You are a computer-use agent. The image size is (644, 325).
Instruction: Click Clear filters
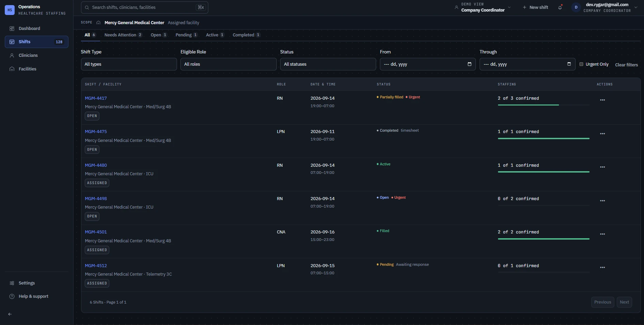[626, 65]
